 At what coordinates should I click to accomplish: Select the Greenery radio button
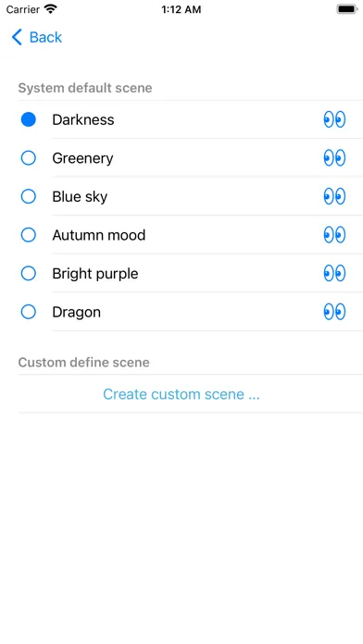(x=29, y=158)
